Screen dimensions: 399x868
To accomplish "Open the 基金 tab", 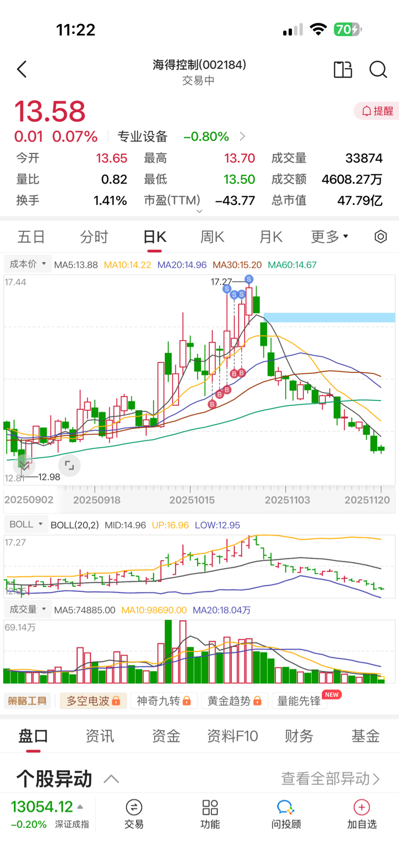I will click(x=365, y=736).
